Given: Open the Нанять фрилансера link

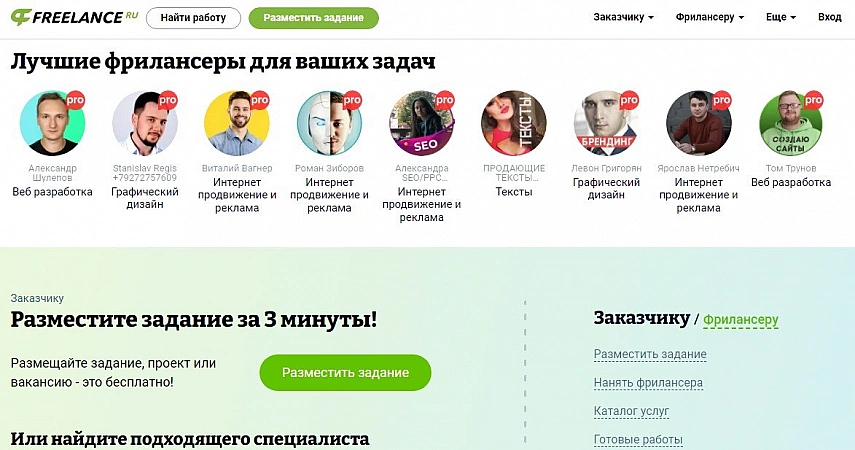Looking at the screenshot, I should point(648,383).
